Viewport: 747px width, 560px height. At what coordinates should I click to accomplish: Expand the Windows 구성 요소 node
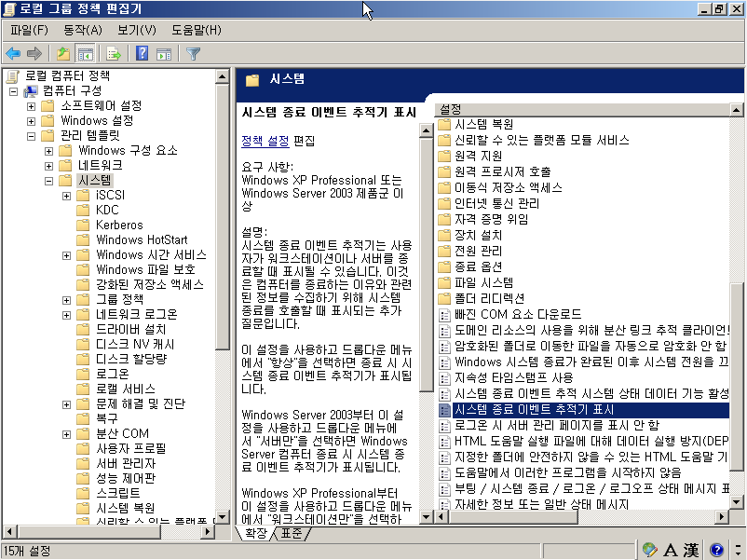click(48, 151)
